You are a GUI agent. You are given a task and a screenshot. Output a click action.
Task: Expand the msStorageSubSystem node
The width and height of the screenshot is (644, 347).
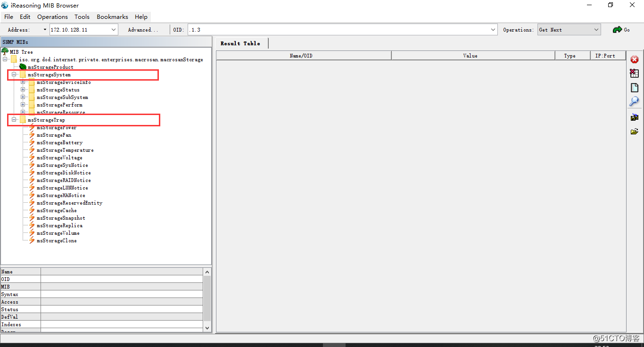[23, 97]
